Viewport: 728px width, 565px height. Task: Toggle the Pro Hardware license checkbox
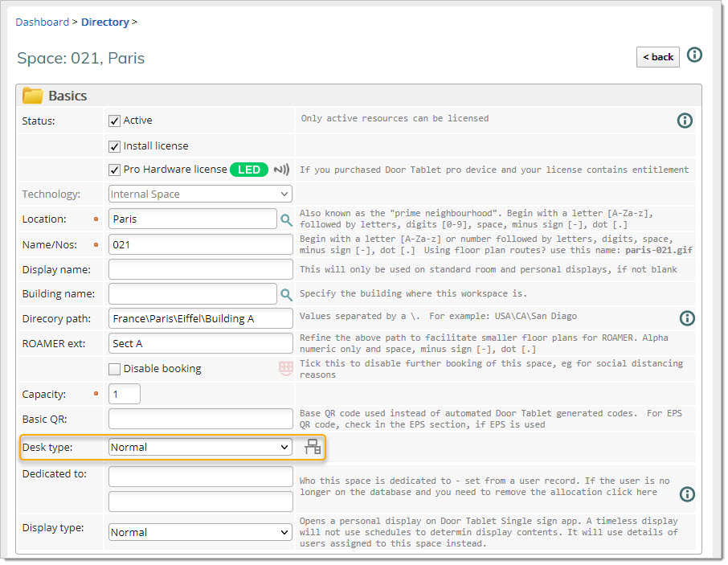coord(114,170)
